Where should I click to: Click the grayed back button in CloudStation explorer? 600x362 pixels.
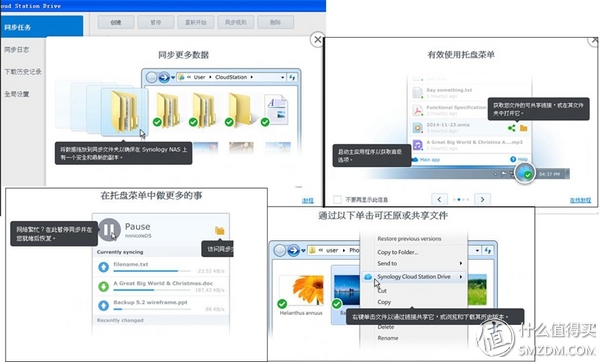pos(152,77)
